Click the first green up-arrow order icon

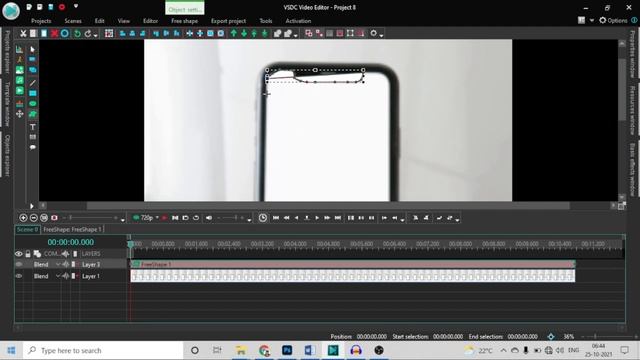point(233,33)
